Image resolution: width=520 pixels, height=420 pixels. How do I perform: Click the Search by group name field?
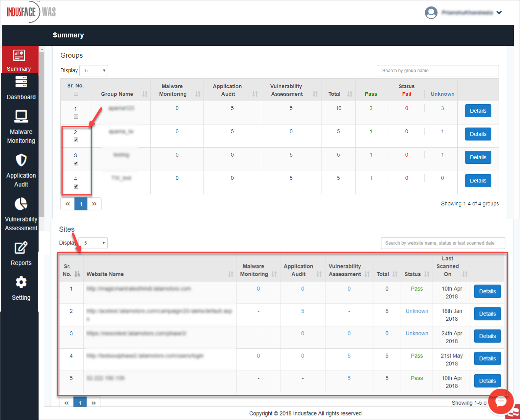pyautogui.click(x=438, y=71)
